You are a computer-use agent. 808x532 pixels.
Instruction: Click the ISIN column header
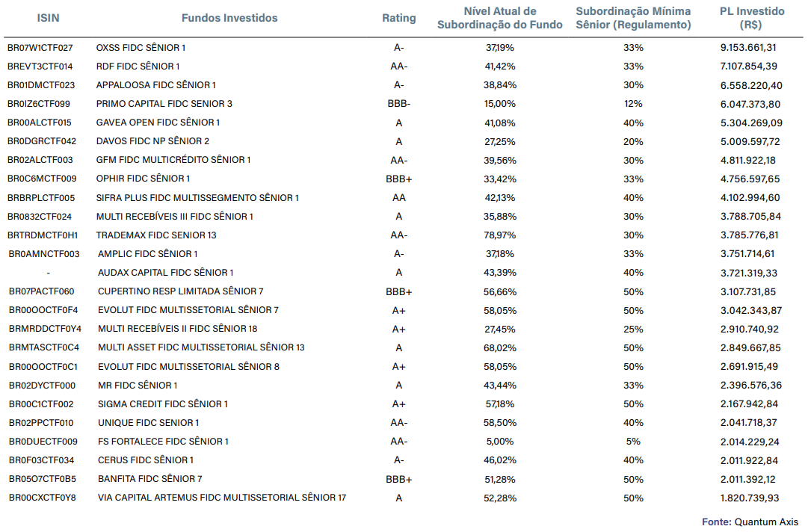(x=46, y=18)
